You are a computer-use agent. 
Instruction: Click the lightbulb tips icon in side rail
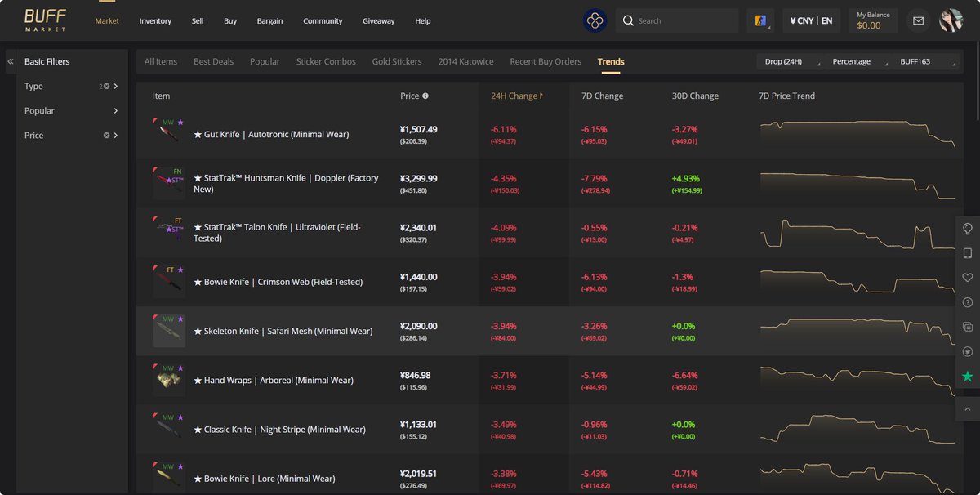coord(968,229)
